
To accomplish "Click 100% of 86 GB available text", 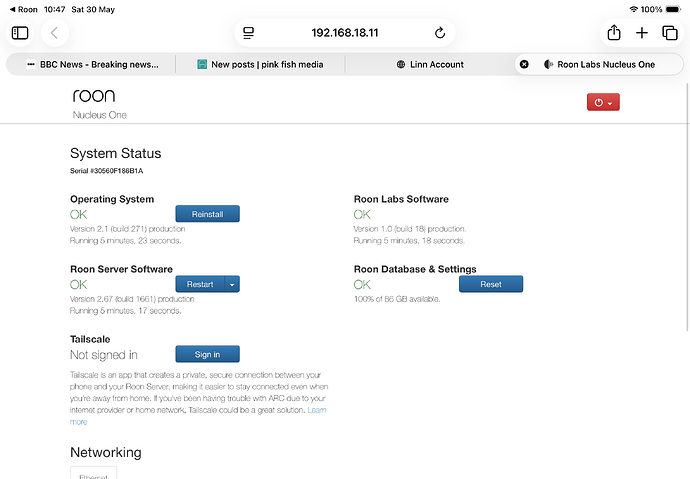I will tap(397, 299).
